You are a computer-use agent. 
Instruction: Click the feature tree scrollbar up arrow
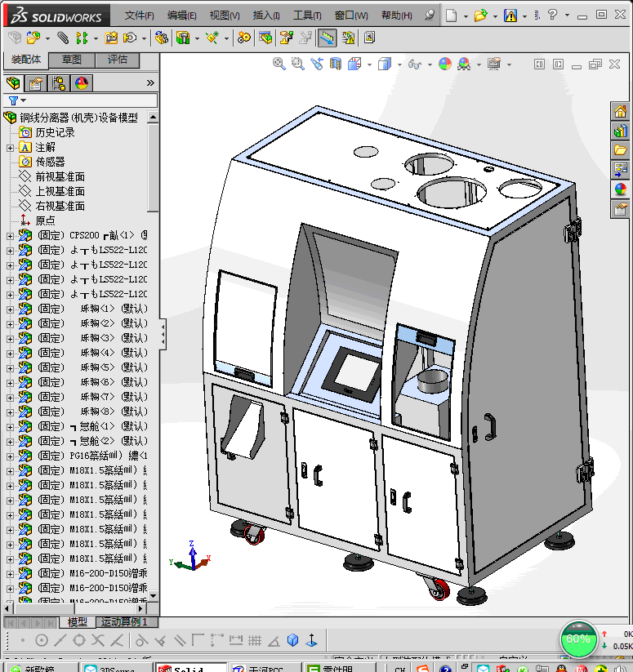tap(153, 118)
